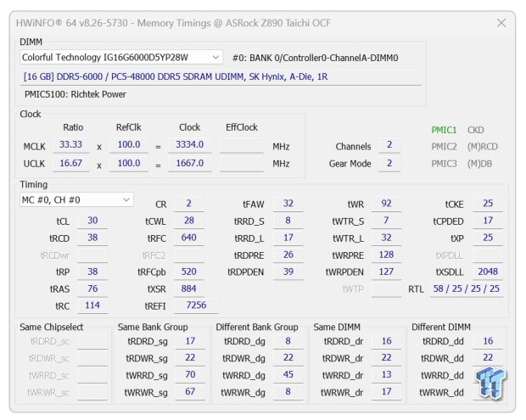Click the tWTR_L value 32
The height and width of the screenshot is (420, 526).
pyautogui.click(x=387, y=238)
